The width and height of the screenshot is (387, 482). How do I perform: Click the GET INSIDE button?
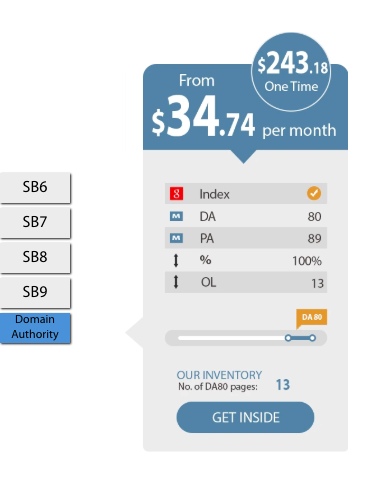coord(245,417)
